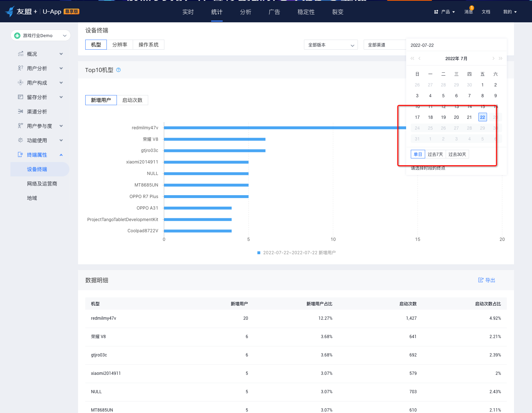Click the 功能使用 gear icon
This screenshot has width=532, height=413.
coord(21,140)
